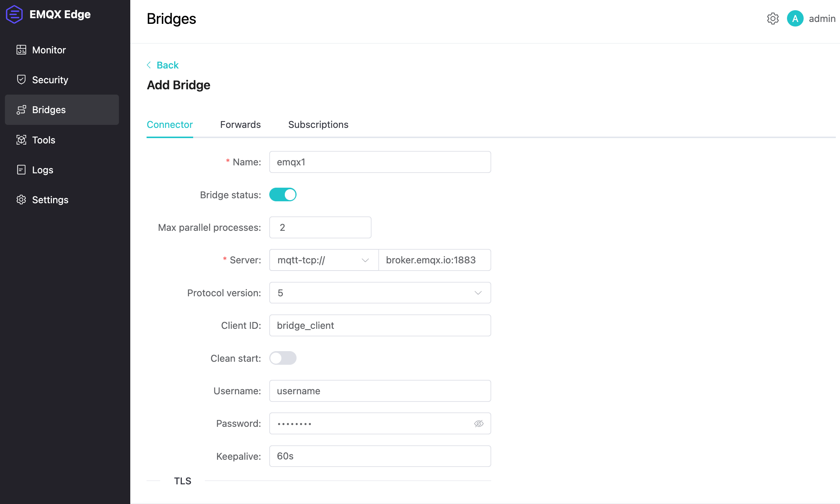Screen dimensions: 840x504
Task: Show password using the eye icon
Action: (479, 423)
